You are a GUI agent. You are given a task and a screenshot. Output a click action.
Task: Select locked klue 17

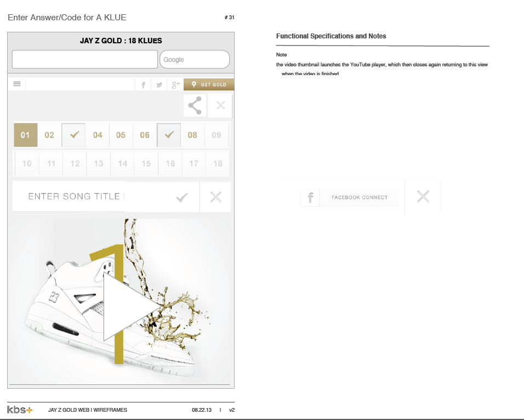point(194,163)
